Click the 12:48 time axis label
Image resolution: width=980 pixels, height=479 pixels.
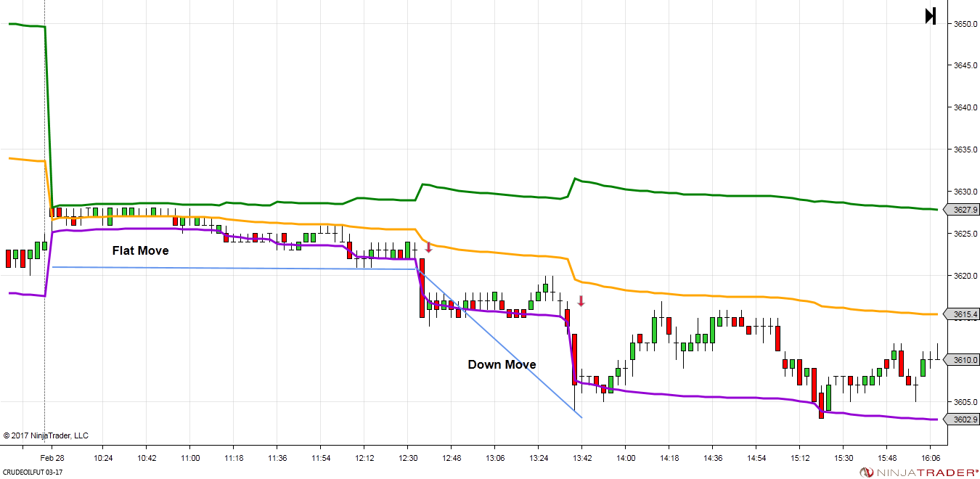[x=451, y=458]
